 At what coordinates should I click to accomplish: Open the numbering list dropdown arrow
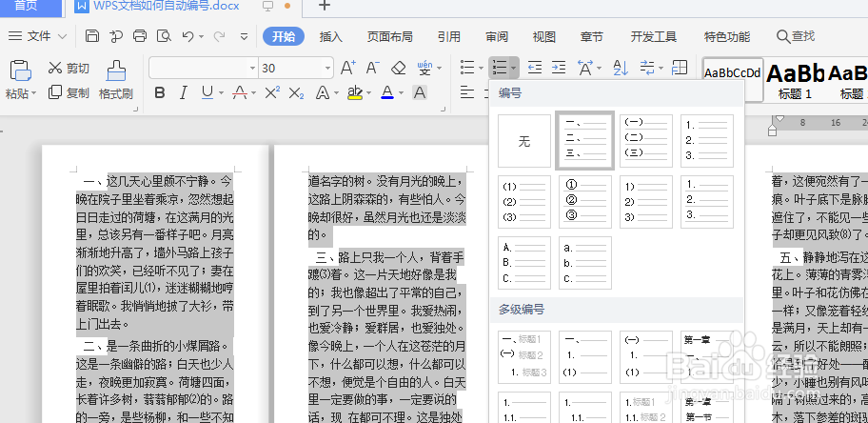tap(514, 69)
